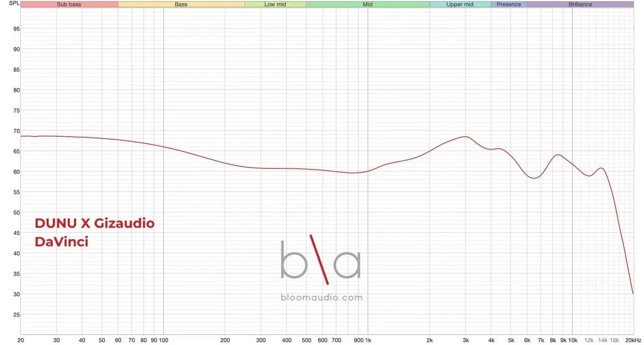Click the 45 dB axis value
Viewport: 644px width, 345px height.
click(x=16, y=233)
